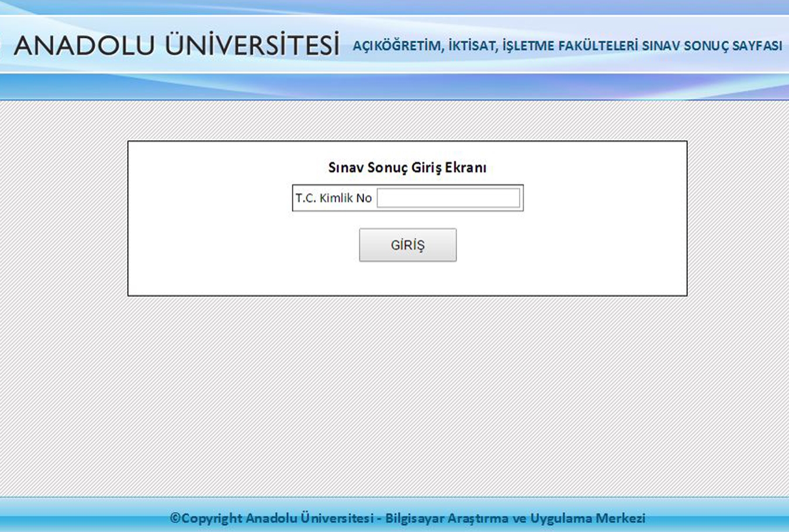Click the 'SINAV SONUÇ SAYFASI' header subtitle
The height and width of the screenshot is (532, 789).
712,46
